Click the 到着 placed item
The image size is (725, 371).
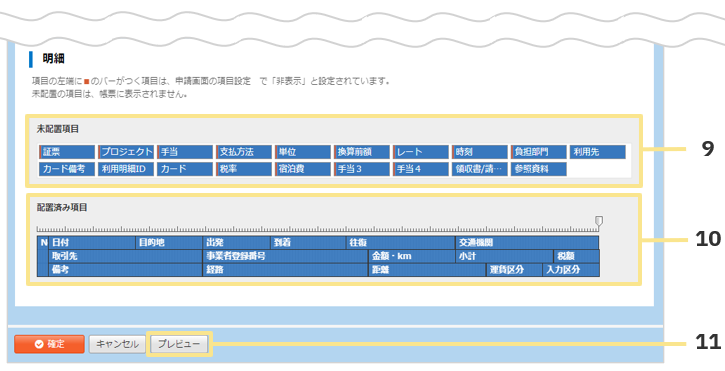pos(308,243)
